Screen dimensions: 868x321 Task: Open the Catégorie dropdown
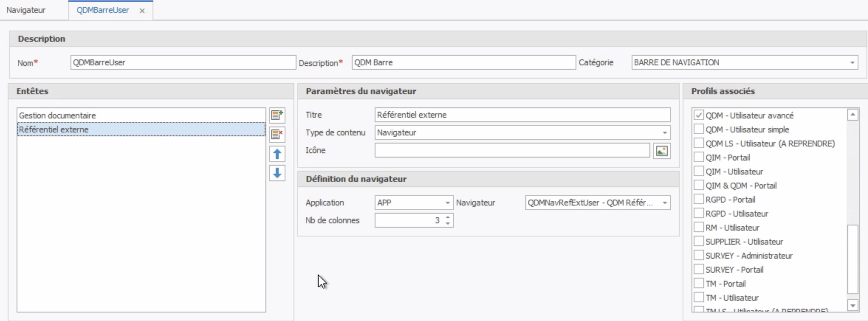click(x=852, y=63)
